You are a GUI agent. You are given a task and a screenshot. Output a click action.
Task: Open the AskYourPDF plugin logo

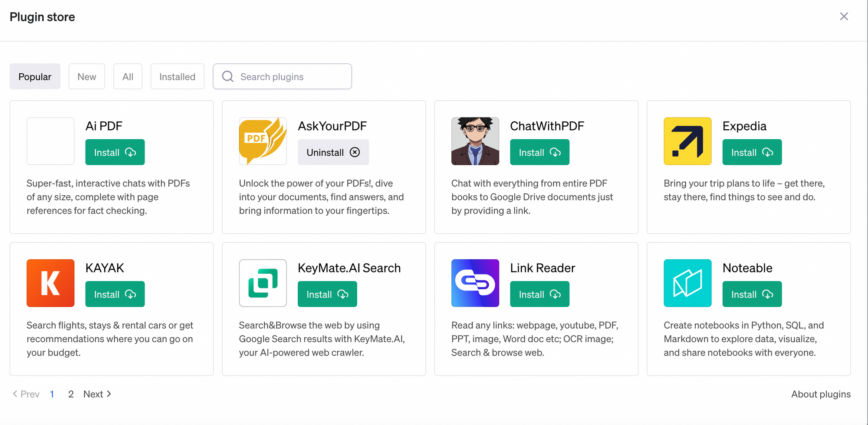point(263,141)
